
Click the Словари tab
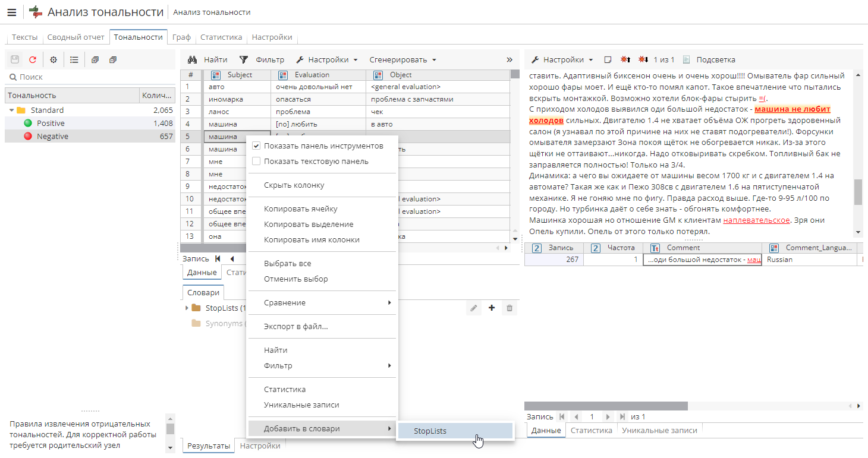coord(203,292)
